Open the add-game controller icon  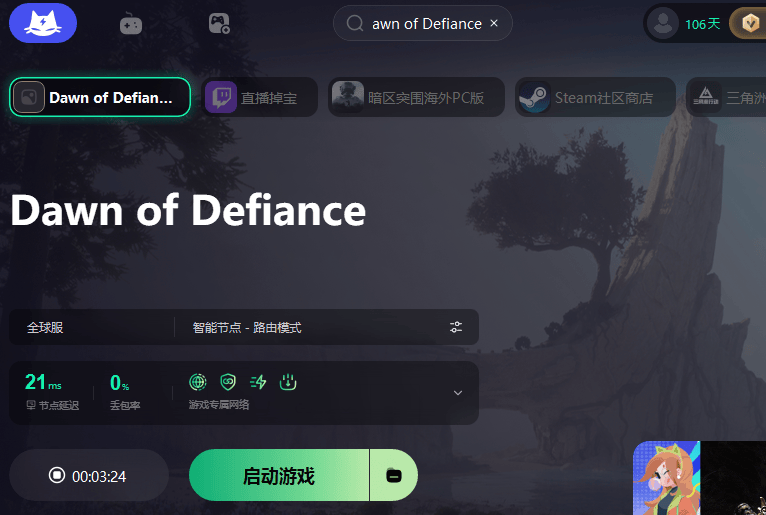click(219, 24)
